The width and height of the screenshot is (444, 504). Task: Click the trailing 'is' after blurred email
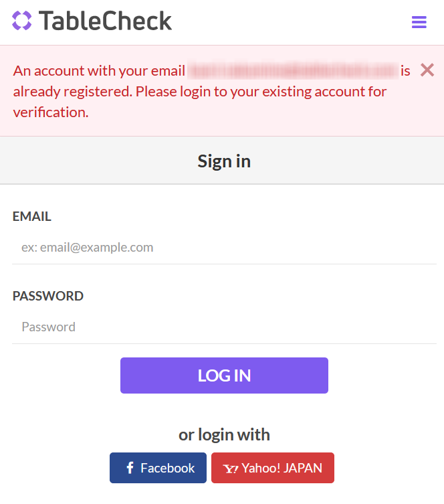(x=405, y=70)
